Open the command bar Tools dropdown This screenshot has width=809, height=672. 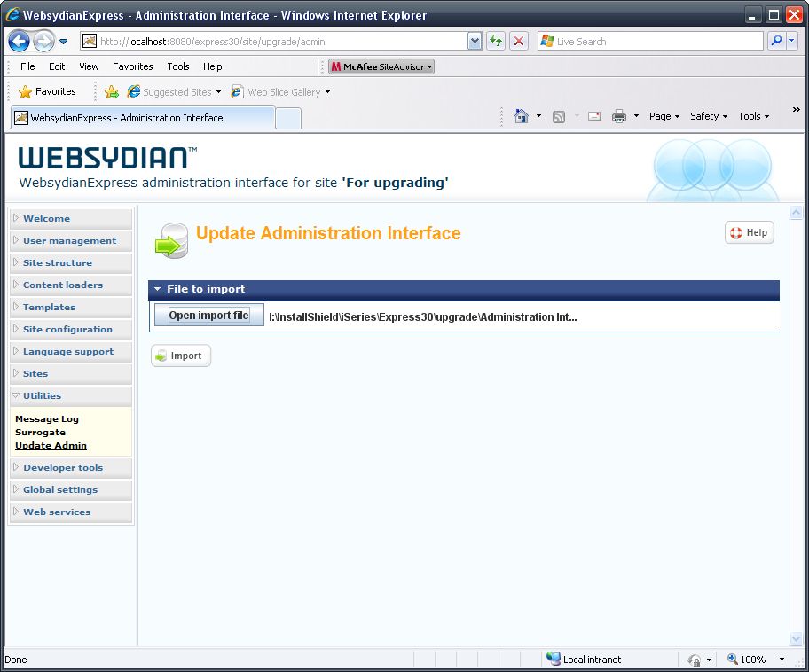click(x=754, y=116)
